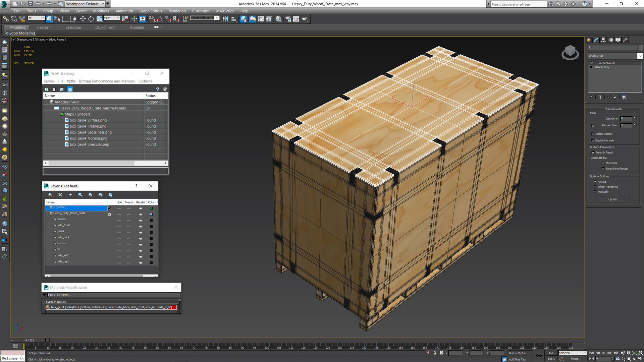The image size is (644, 362).
Task: Click the Update button in TurboSmooth
Action: 612,199
